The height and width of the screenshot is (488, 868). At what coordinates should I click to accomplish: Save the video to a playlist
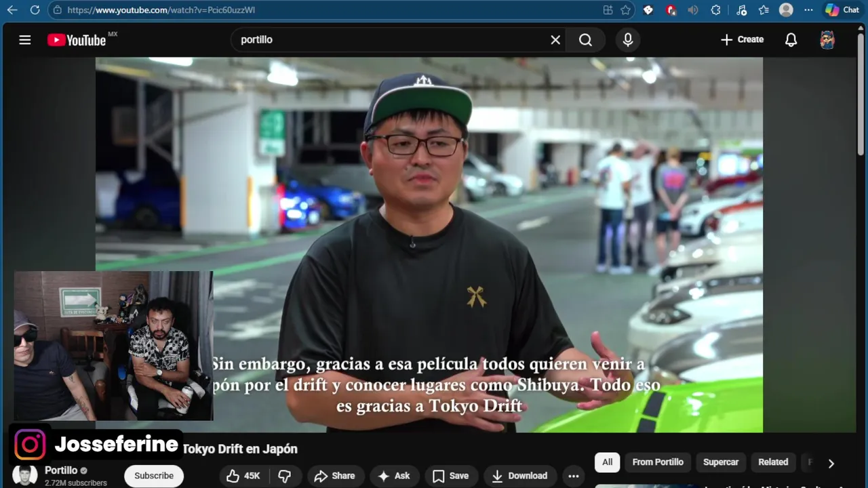point(451,476)
